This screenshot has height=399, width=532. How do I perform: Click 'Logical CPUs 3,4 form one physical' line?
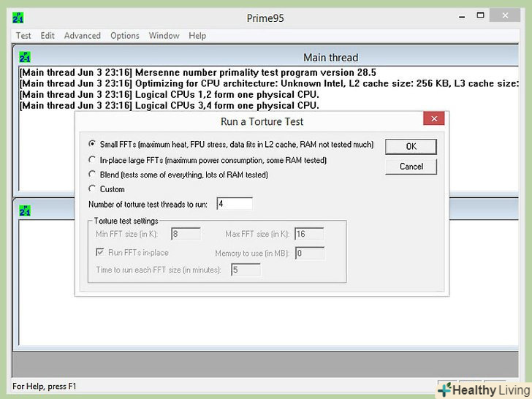click(x=169, y=105)
